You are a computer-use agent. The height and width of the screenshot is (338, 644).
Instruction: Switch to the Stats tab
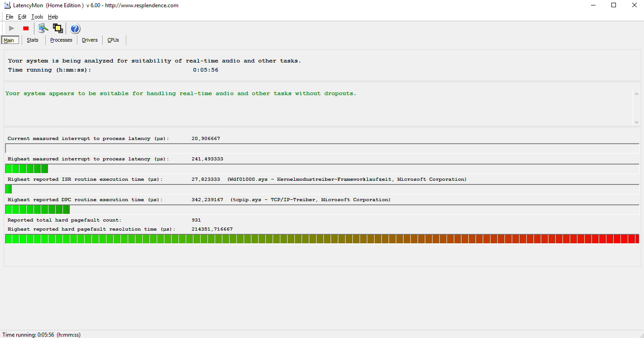point(33,40)
